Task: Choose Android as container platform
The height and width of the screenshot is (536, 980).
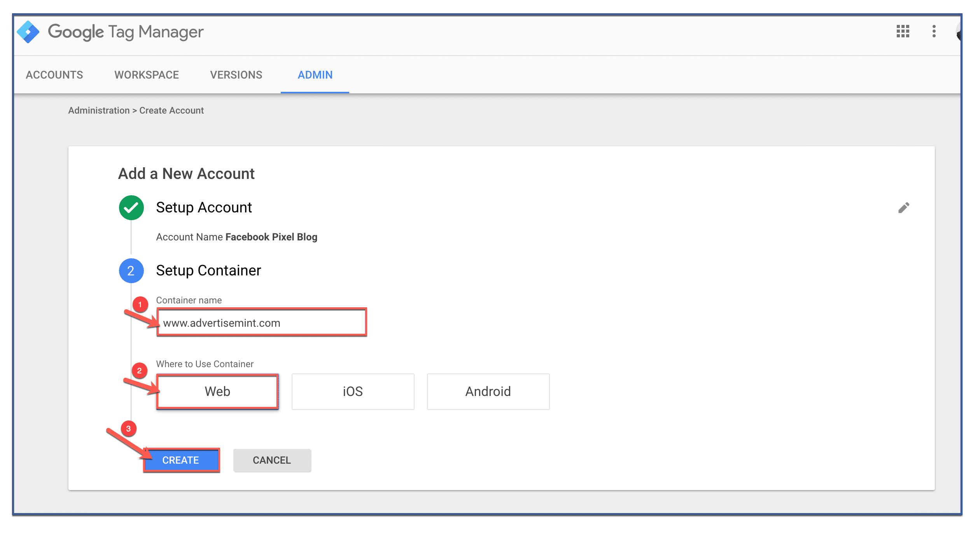Action: coord(488,391)
